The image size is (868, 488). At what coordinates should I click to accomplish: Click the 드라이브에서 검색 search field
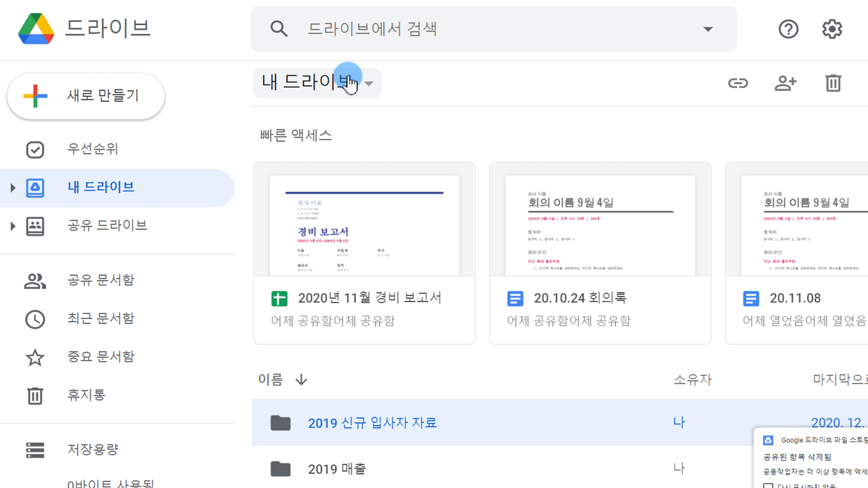(494, 29)
